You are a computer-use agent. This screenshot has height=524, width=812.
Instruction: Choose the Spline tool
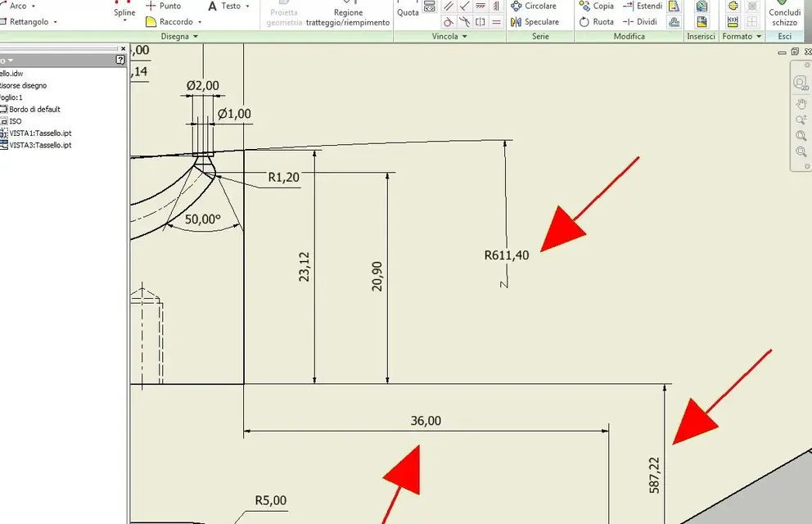[x=124, y=9]
